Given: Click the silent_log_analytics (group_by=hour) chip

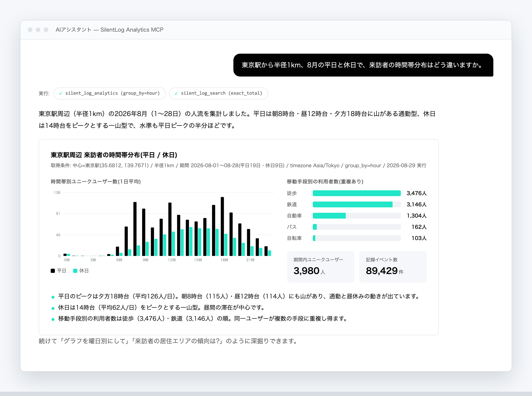Looking at the screenshot, I should [x=110, y=93].
